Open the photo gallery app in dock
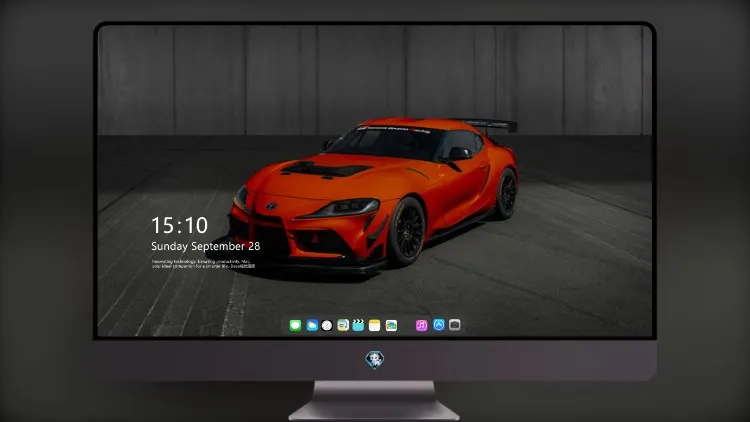Image resolution: width=750 pixels, height=422 pixels. point(391,325)
